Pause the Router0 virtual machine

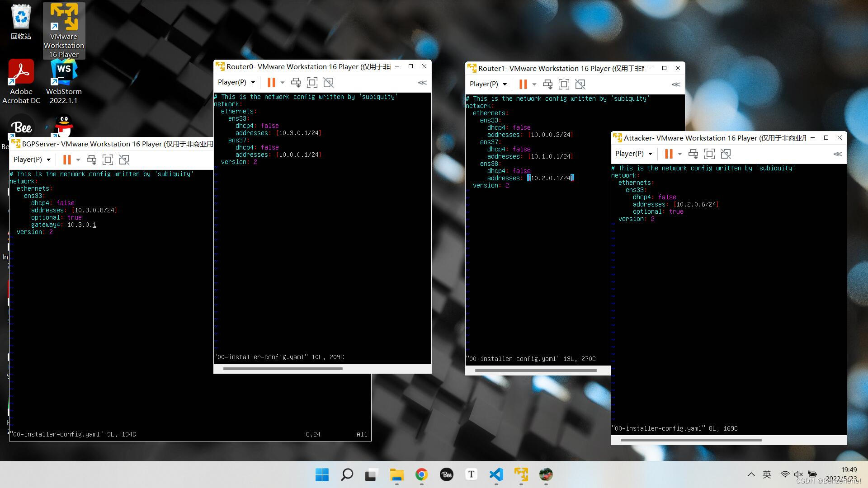(x=271, y=82)
